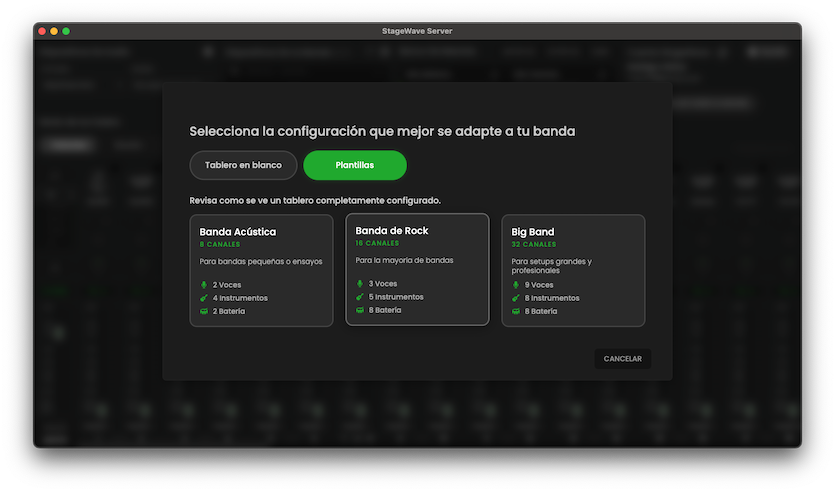Click the 32 Canales label
Viewport: 835px width, 492px height.
click(x=534, y=244)
